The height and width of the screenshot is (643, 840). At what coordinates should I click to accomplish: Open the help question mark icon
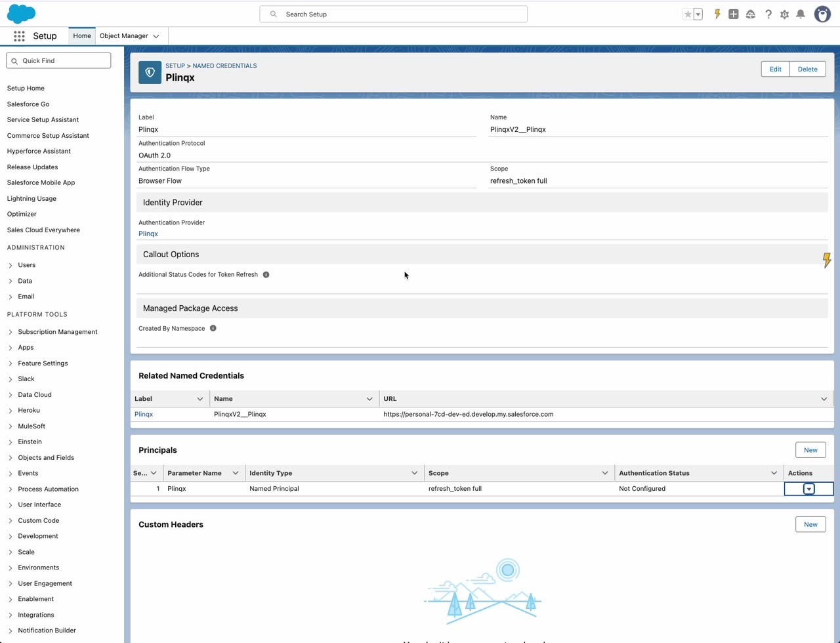(768, 14)
